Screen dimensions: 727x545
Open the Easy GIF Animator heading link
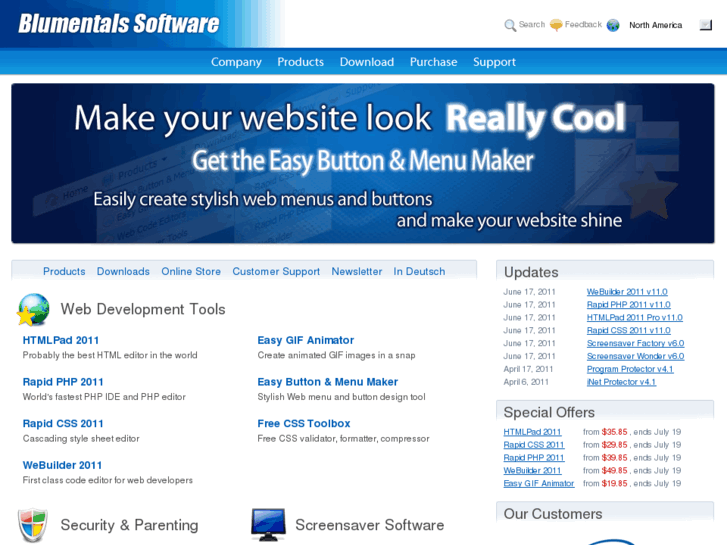[x=306, y=340]
